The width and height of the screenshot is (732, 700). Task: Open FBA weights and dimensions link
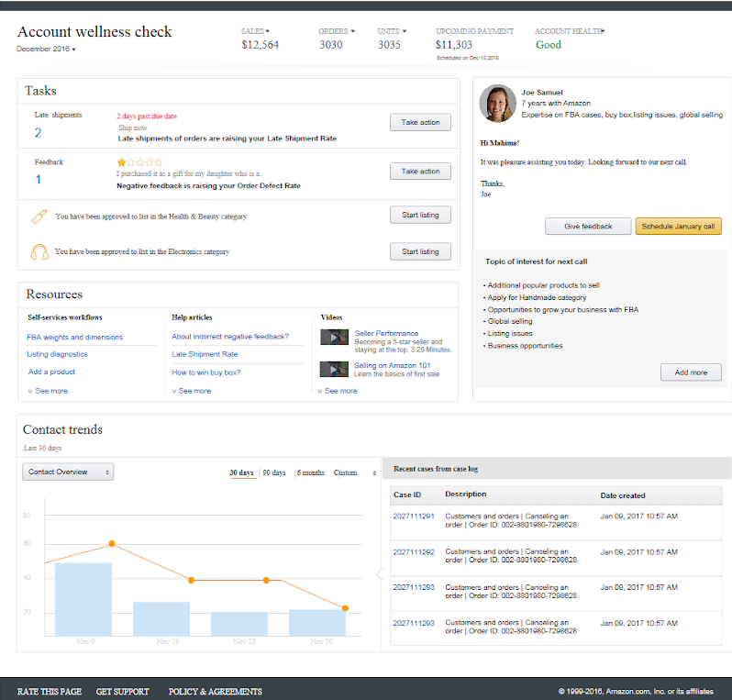click(x=74, y=338)
